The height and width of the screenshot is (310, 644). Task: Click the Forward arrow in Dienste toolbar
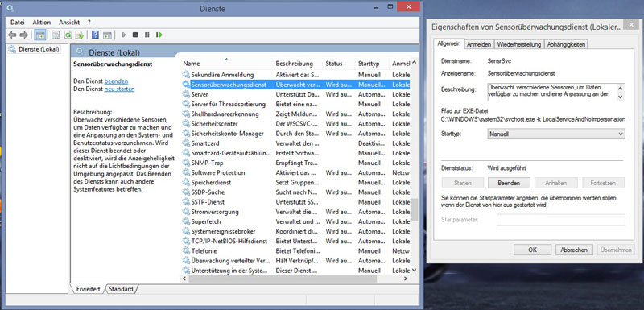point(24,35)
